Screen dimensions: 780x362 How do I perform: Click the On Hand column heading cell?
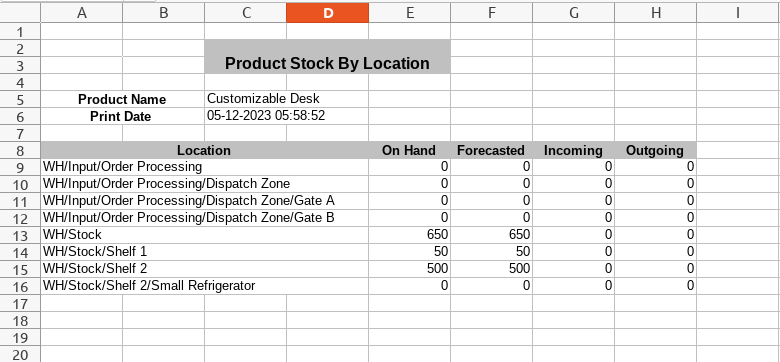pos(409,150)
